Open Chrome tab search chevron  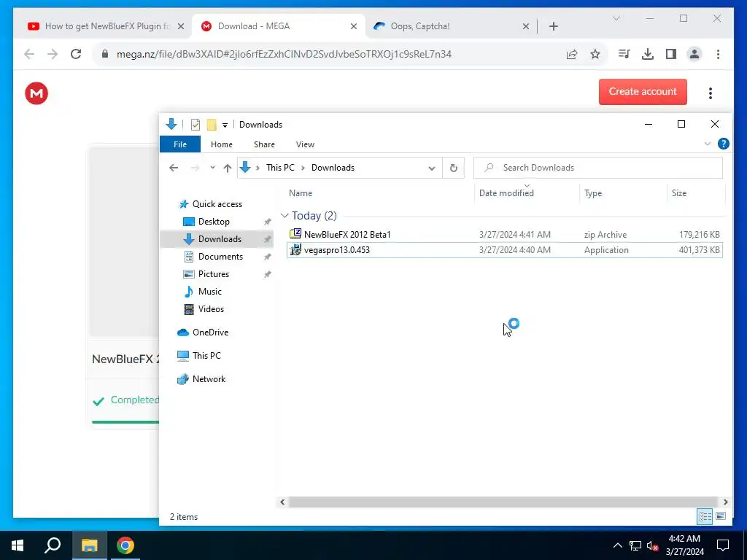[616, 18]
